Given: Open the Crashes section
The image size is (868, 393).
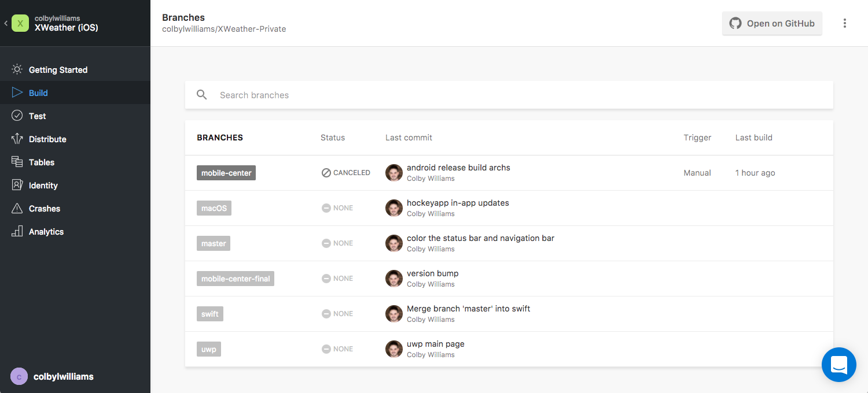Looking at the screenshot, I should [x=75, y=208].
